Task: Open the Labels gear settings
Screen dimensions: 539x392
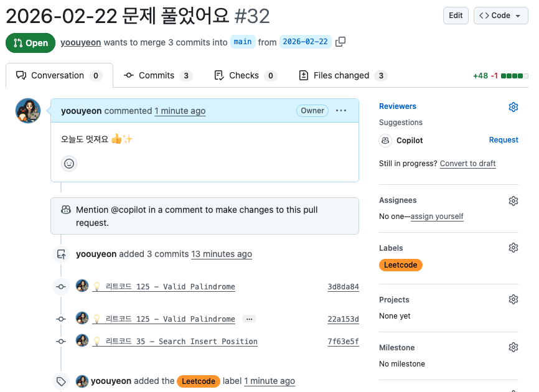Action: 513,248
